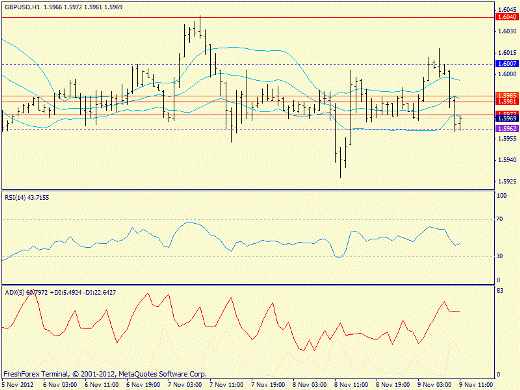Viewport: 520px width, 390px height.
Task: Click the 9 Nov 11:00 time label
Action: tap(477, 385)
